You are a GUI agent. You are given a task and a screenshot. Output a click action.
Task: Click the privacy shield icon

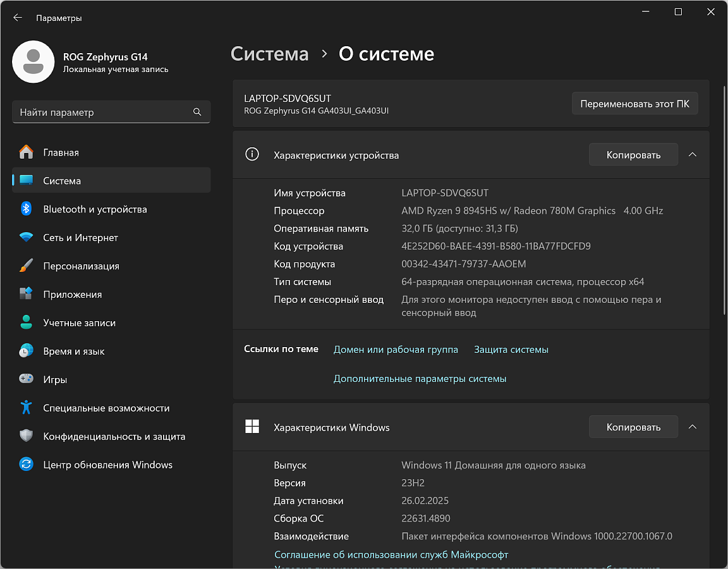pos(27,436)
